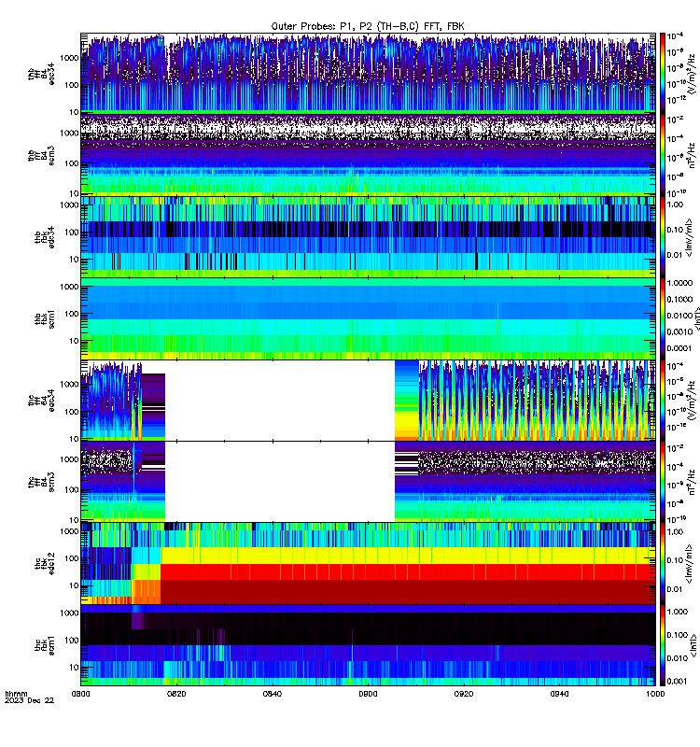Click the thb fbk scm1 filter bank panel

[368, 318]
